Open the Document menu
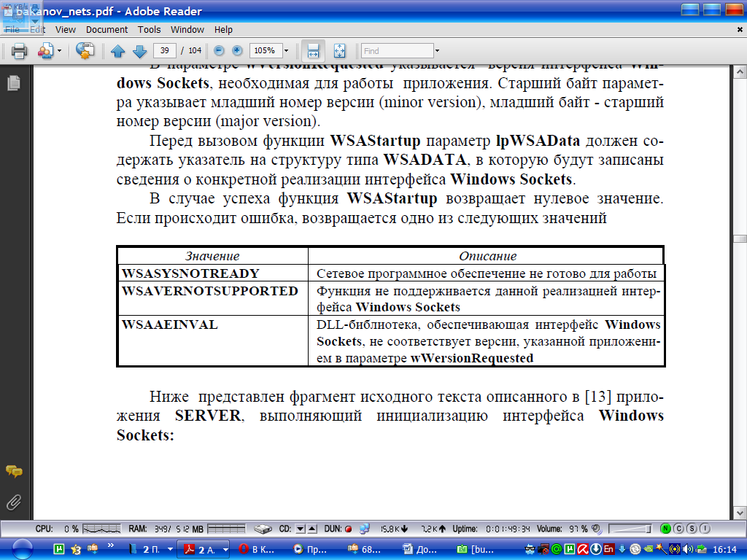 [107, 29]
